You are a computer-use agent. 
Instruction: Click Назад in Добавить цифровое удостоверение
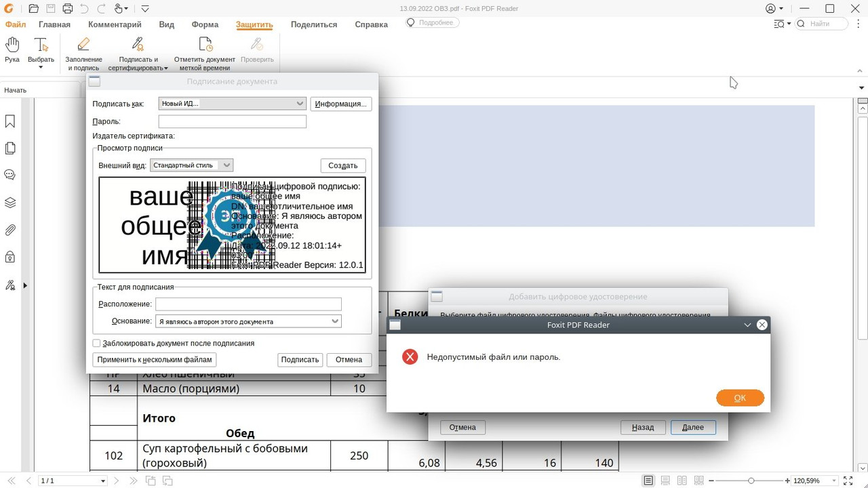643,427
